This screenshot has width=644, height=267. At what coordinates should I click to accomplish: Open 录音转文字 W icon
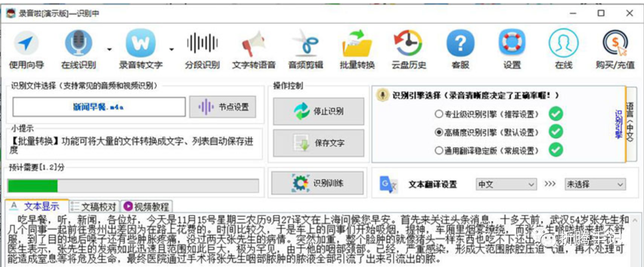[141, 44]
